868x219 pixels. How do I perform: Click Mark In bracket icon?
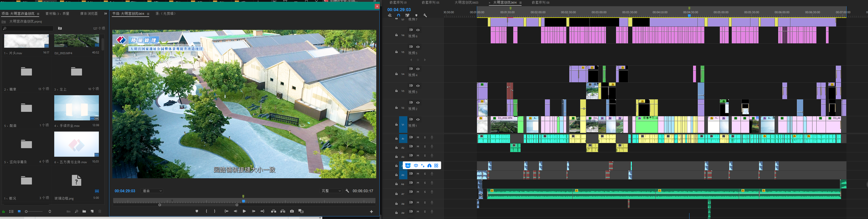[x=207, y=211]
